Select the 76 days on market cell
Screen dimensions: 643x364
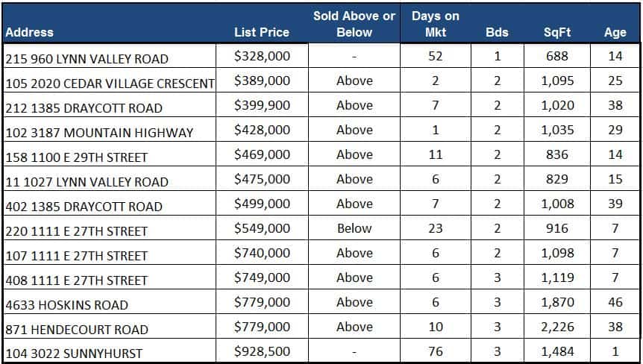435,352
